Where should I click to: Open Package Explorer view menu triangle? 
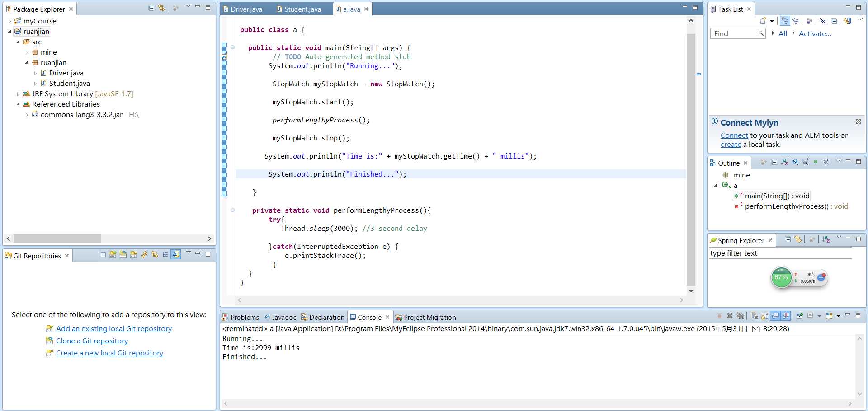189,6
